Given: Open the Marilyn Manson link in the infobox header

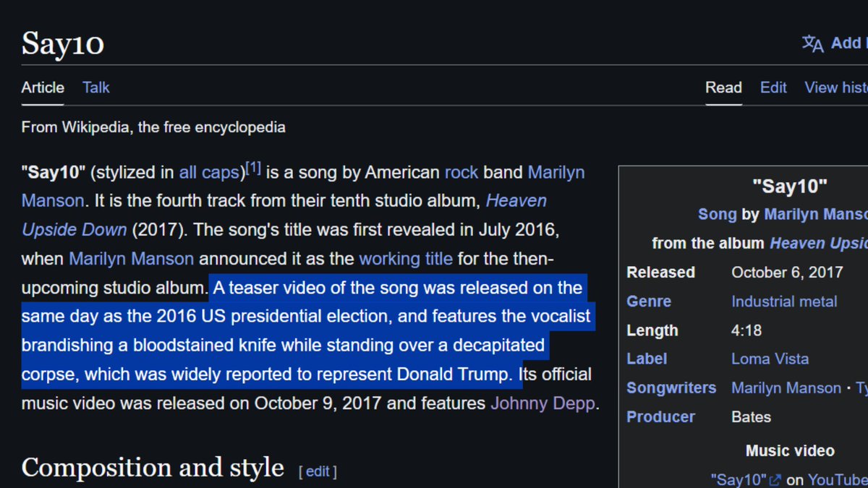Looking at the screenshot, I should tap(816, 214).
